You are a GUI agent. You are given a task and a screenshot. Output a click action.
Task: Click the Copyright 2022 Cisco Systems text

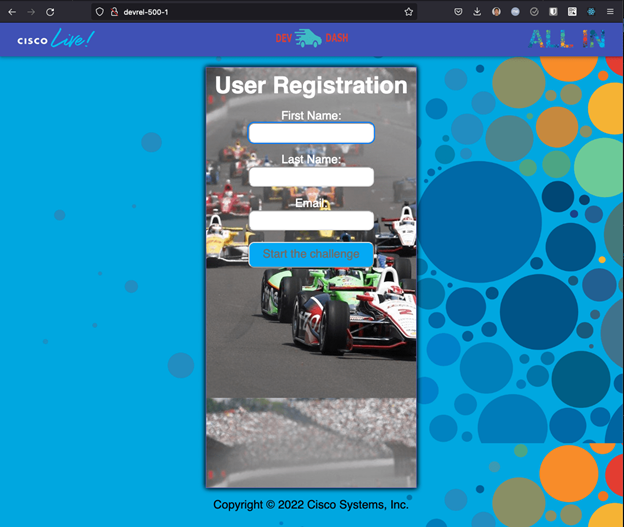pyautogui.click(x=311, y=505)
